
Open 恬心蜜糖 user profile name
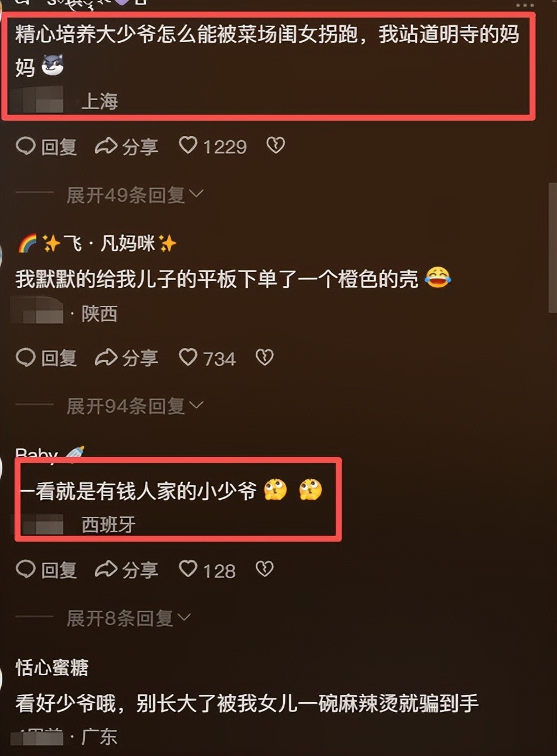pyautogui.click(x=52, y=667)
